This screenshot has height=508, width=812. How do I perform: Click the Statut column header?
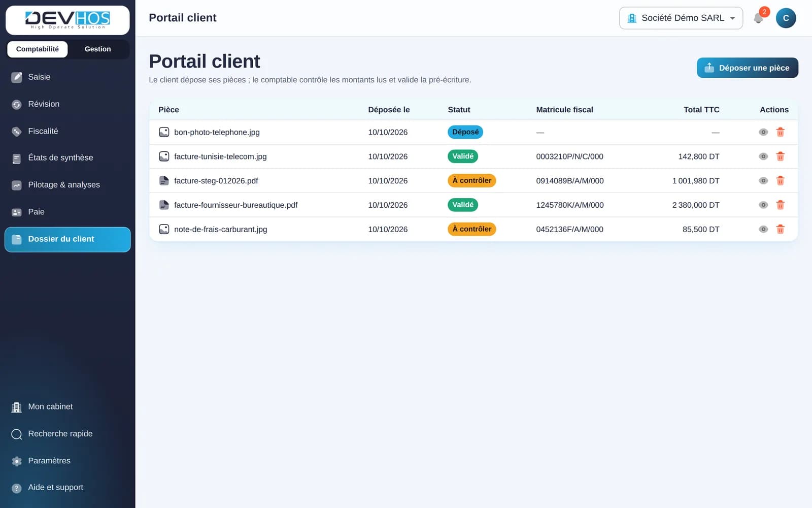(x=459, y=110)
